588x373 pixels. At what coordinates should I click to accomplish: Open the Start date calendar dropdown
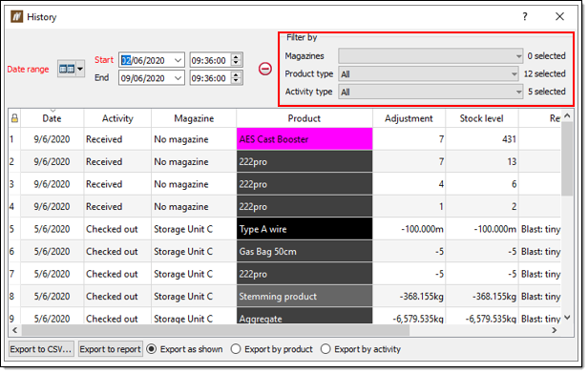click(x=178, y=60)
